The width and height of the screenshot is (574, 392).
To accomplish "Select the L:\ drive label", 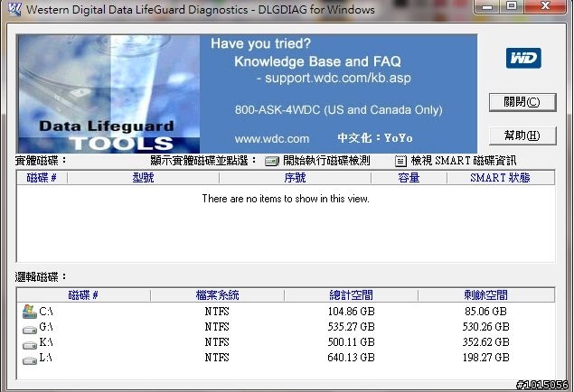I will (46, 358).
